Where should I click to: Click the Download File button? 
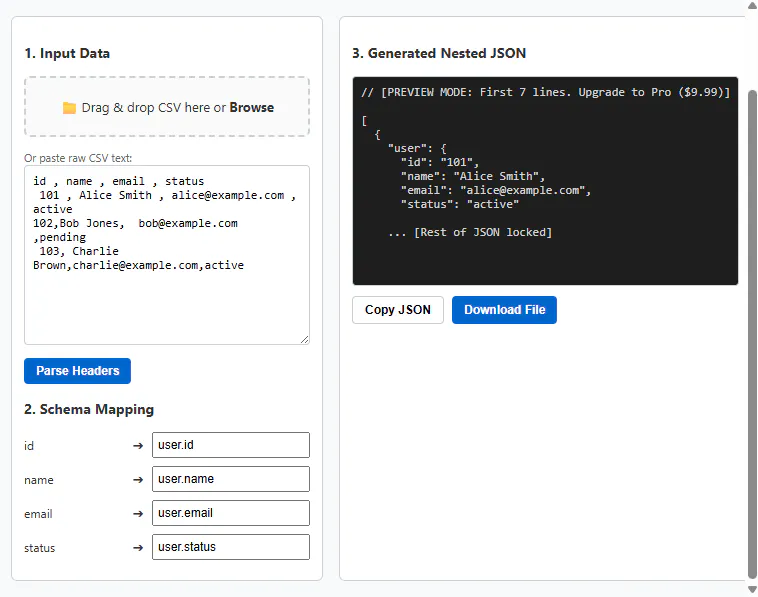[x=504, y=310]
